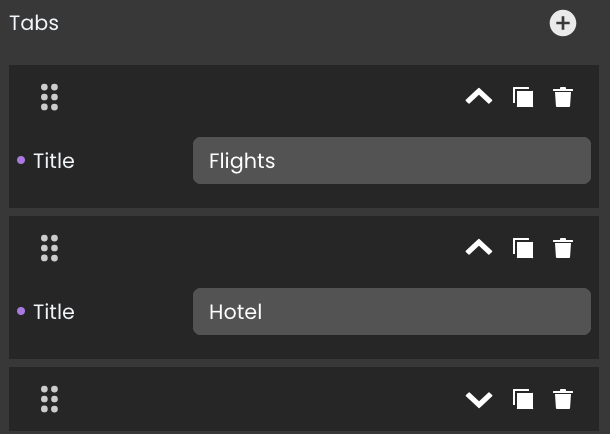
Task: Grab the Flights item drag handle
Action: tap(49, 97)
